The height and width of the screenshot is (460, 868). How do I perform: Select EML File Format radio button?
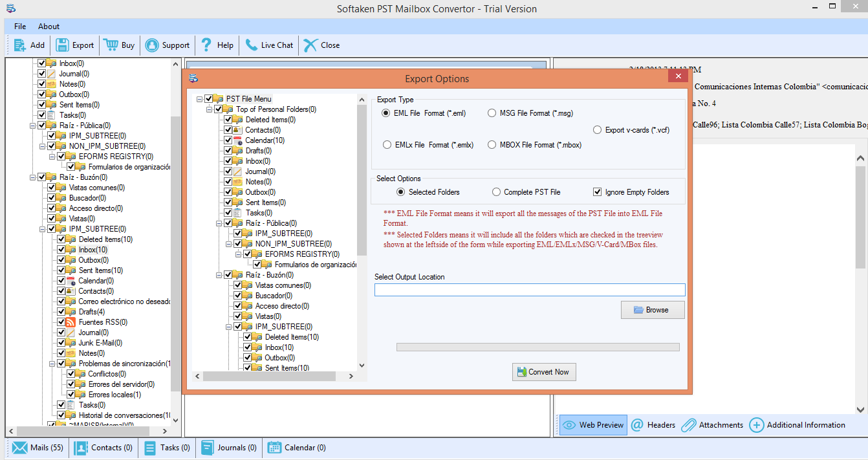pyautogui.click(x=386, y=113)
